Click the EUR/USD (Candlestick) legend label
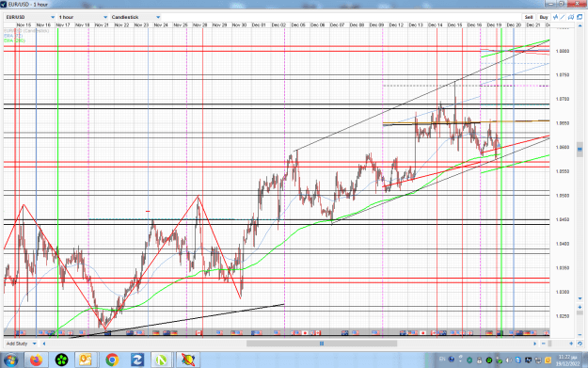 tap(26, 31)
